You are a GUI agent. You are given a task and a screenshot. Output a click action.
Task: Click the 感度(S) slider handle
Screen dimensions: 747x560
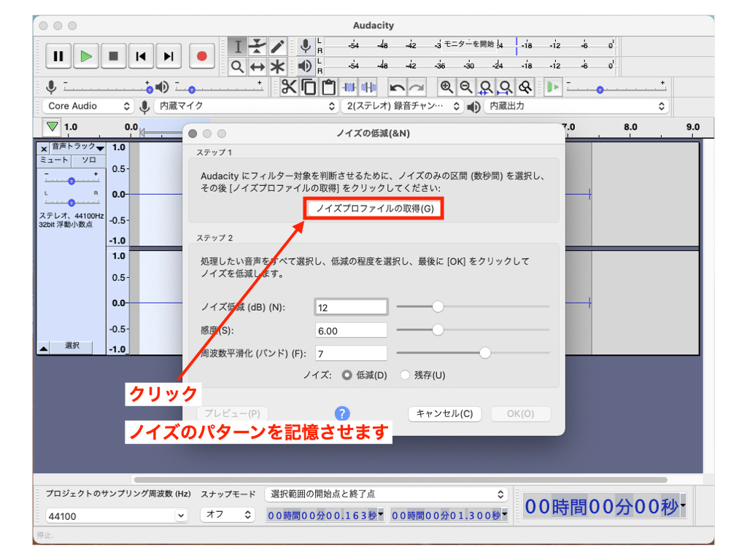[438, 330]
